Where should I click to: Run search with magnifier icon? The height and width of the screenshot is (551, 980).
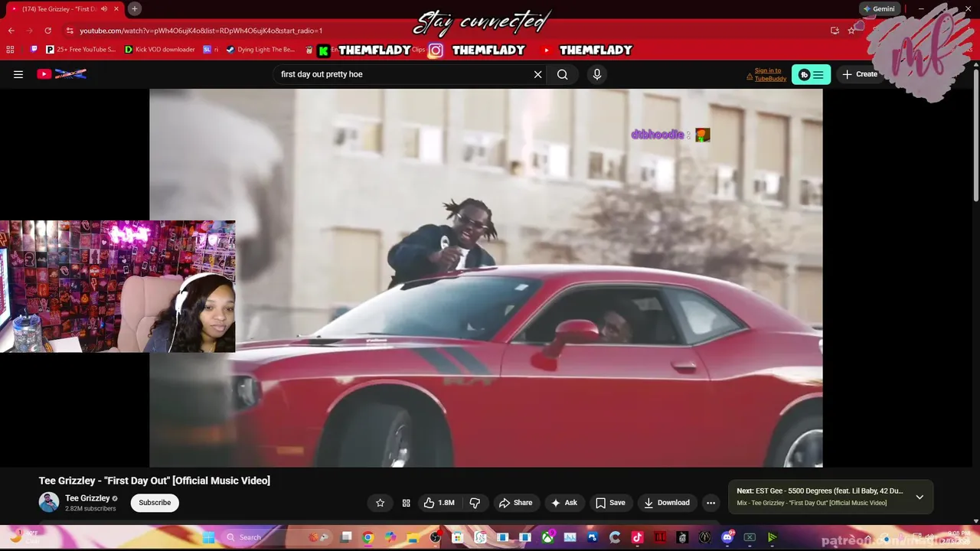(563, 74)
